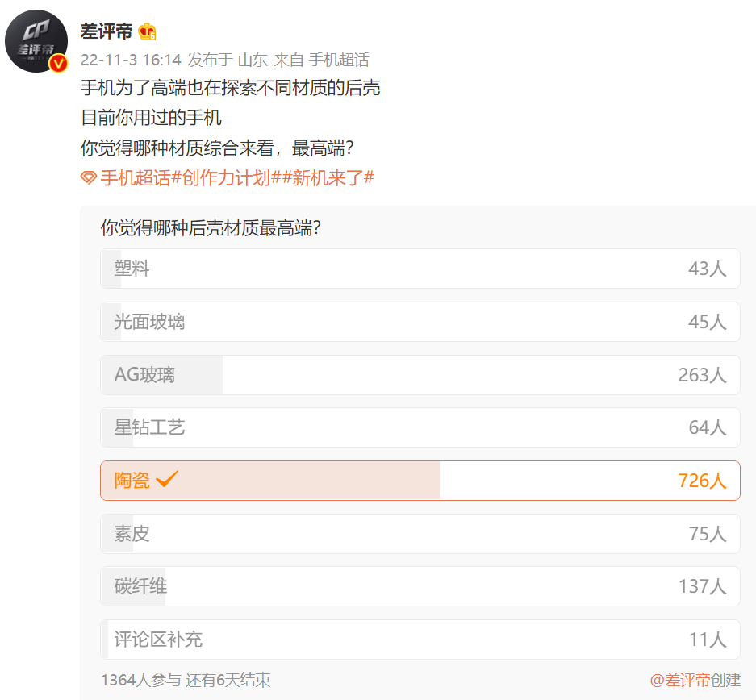Select the 光面玻璃 poll option
The height and width of the screenshot is (700, 756).
420,322
